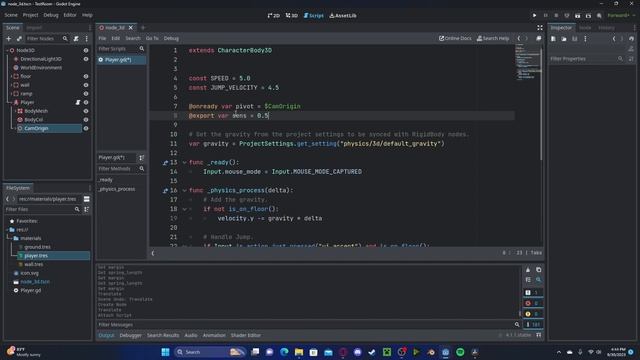Toggle standard messages filter in Output

tap(533, 293)
